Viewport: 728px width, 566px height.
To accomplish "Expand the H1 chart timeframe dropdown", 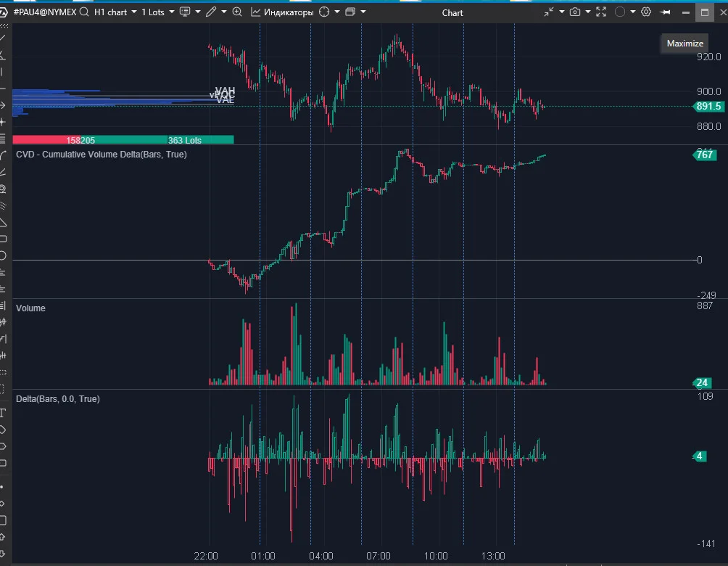I will 115,12.
